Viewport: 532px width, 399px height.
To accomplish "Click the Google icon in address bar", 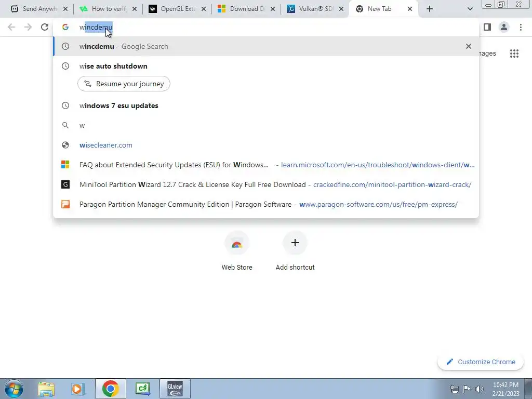I will pyautogui.click(x=65, y=27).
